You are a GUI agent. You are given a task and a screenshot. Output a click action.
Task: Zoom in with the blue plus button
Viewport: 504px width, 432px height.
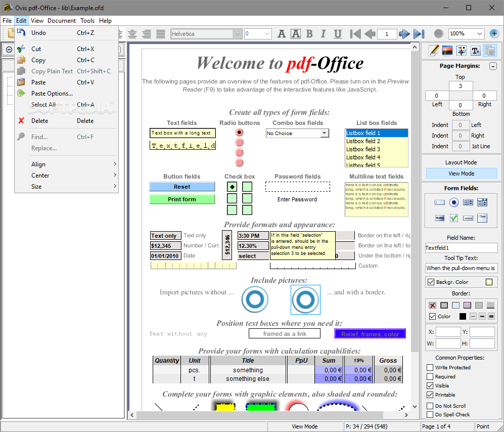(494, 33)
